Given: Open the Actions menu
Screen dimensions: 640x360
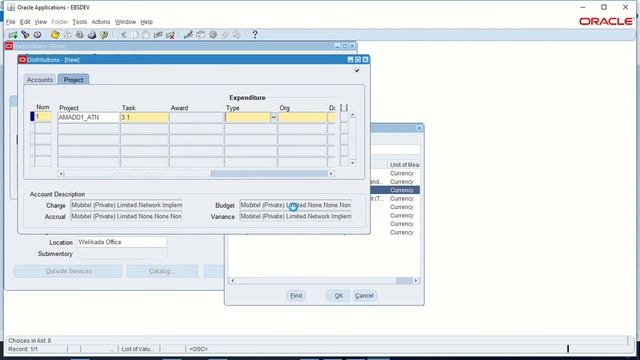Looking at the screenshot, I should click(101, 22).
